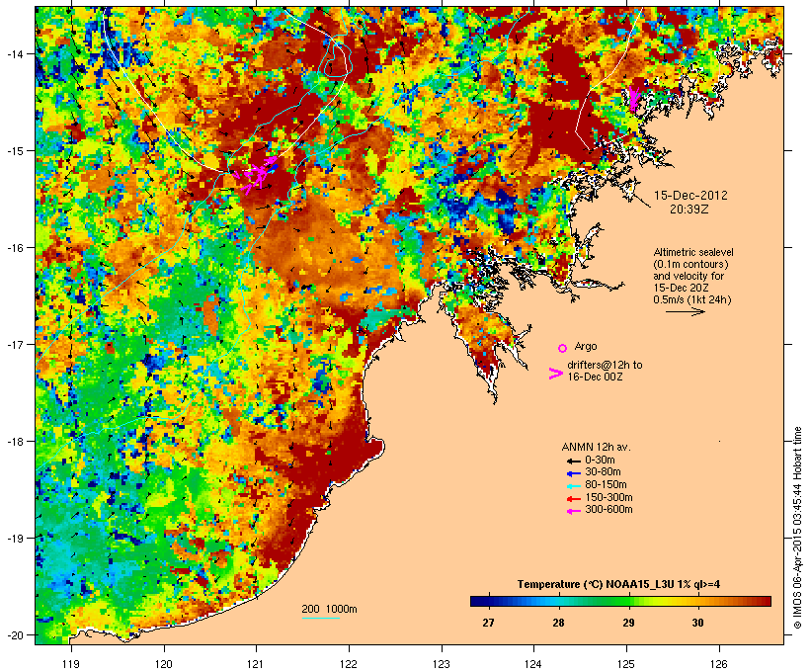Select the red 150-300m ANMN arrow
Viewport: 810px width, 672px height.
[x=574, y=498]
